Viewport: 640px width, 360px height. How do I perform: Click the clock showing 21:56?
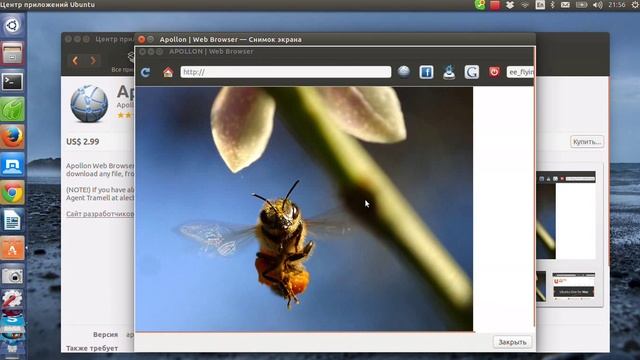[616, 5]
